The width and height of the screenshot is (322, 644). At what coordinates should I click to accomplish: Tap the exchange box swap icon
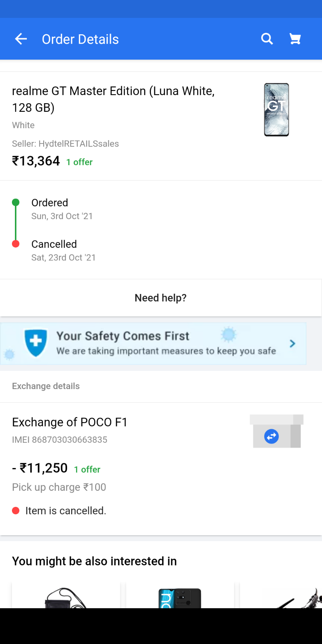pyautogui.click(x=272, y=436)
